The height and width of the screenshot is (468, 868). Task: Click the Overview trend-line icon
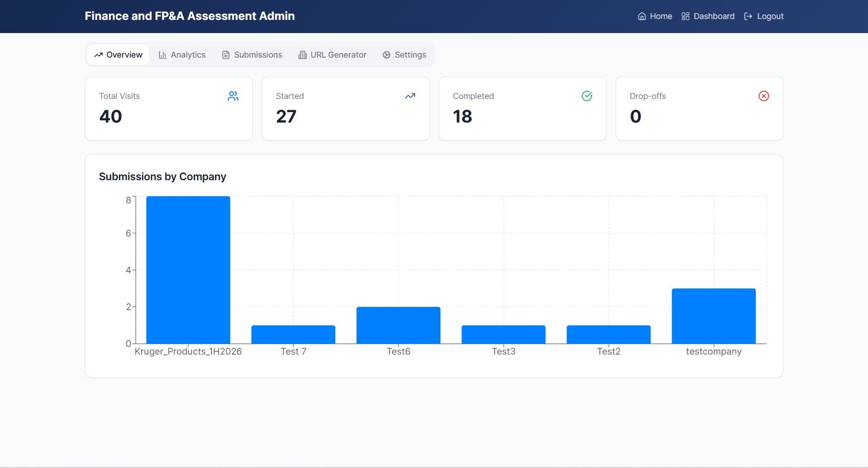pyautogui.click(x=98, y=55)
